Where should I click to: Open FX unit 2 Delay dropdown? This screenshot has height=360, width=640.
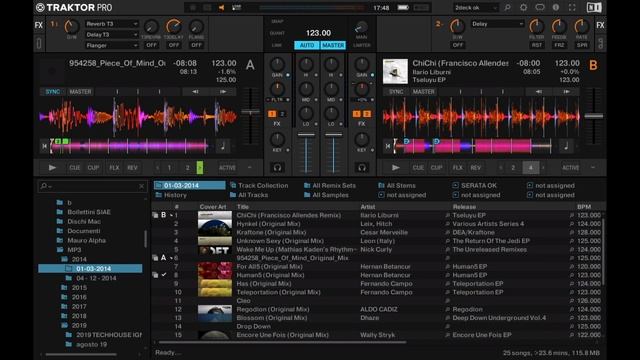(x=497, y=24)
